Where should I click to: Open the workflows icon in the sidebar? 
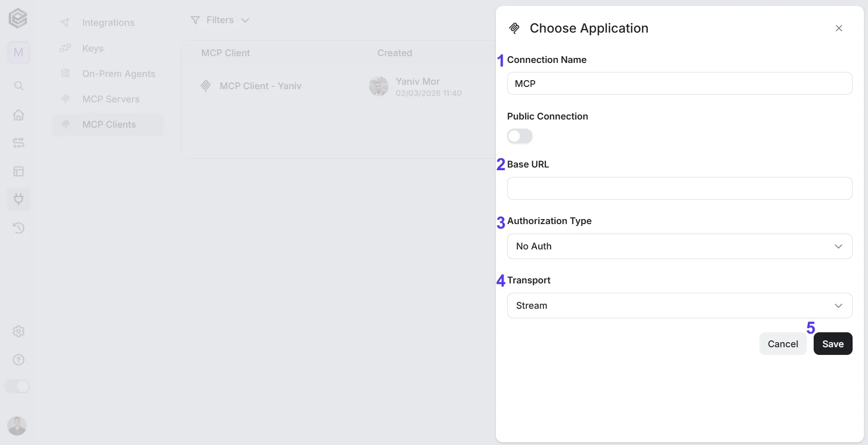19,143
